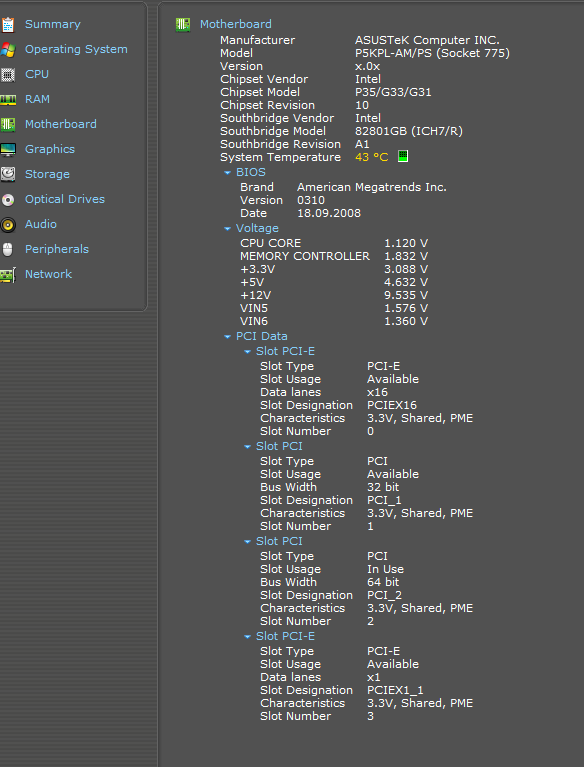
Task: Click the In Use slot usage value
Action: point(385,569)
